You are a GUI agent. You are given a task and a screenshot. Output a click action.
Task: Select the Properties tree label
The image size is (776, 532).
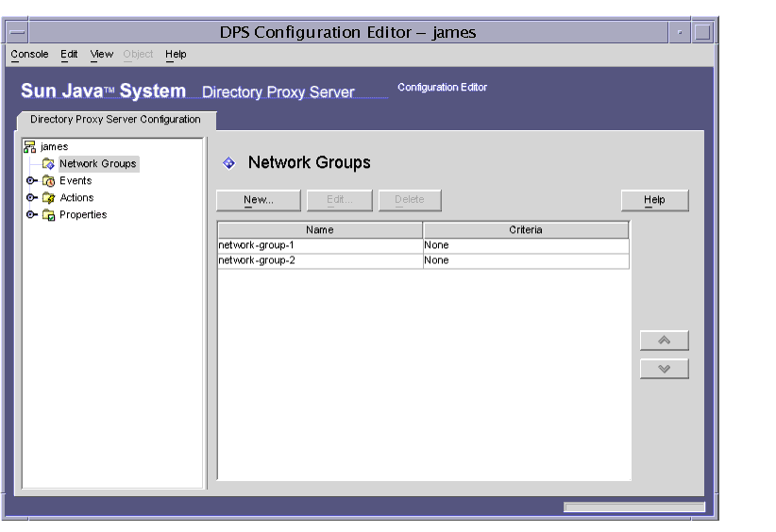coord(83,214)
